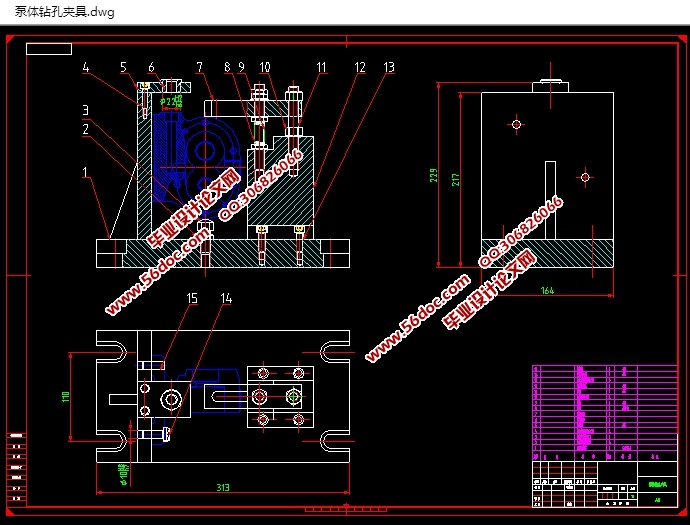Click the 229 height dimension text
The image size is (690, 525).
[x=435, y=176]
